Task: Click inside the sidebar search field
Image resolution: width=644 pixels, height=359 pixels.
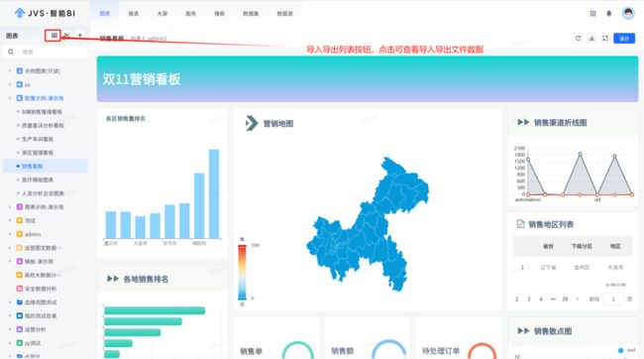Action: pos(46,52)
